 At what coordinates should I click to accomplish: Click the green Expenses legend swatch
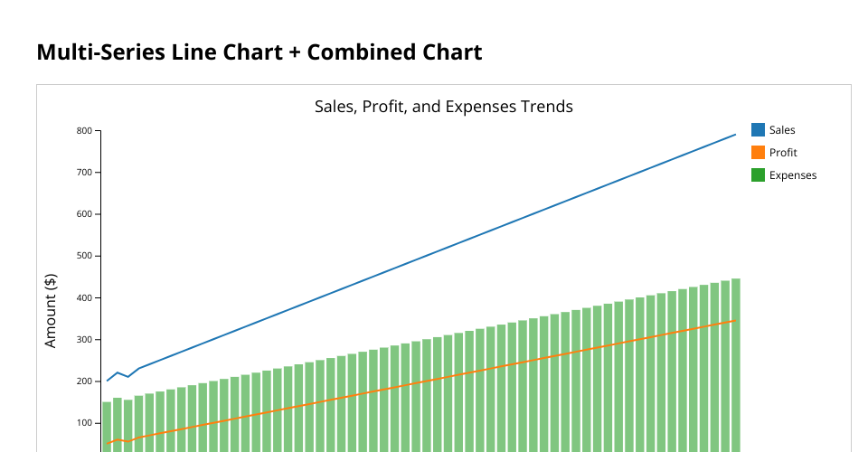pos(758,175)
